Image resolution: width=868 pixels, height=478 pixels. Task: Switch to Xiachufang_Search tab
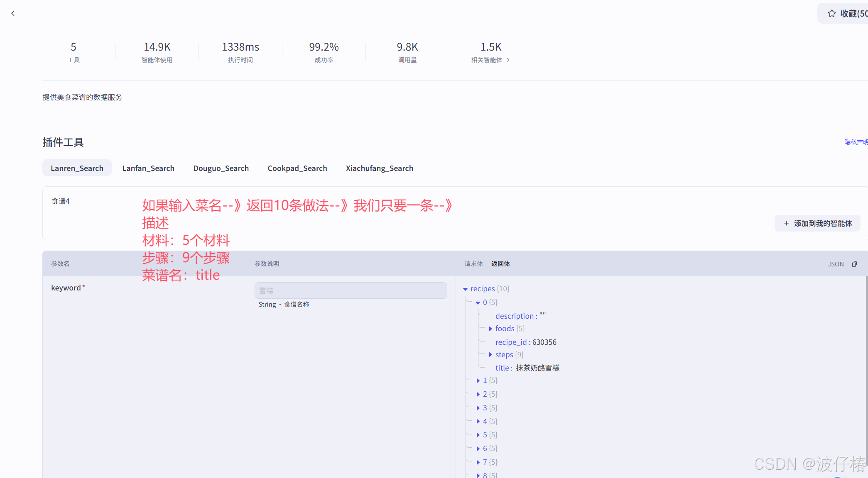pos(379,168)
